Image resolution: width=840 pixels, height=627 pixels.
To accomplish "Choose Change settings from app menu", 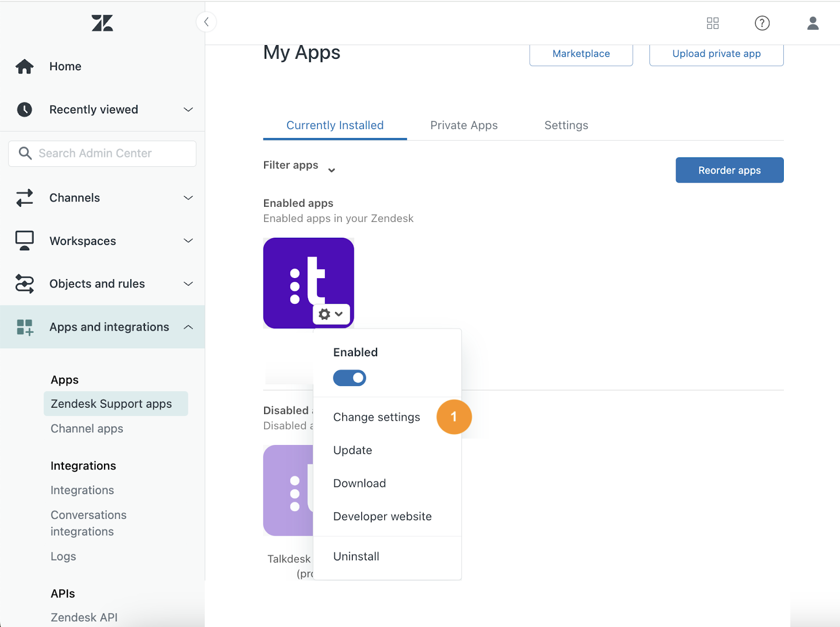I will click(x=376, y=417).
